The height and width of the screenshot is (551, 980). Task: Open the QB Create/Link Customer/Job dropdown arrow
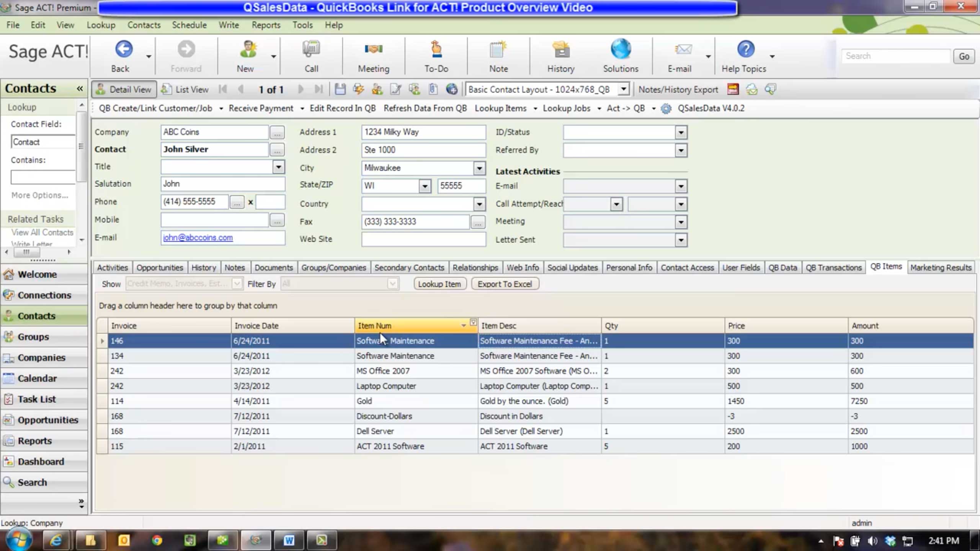pos(221,109)
